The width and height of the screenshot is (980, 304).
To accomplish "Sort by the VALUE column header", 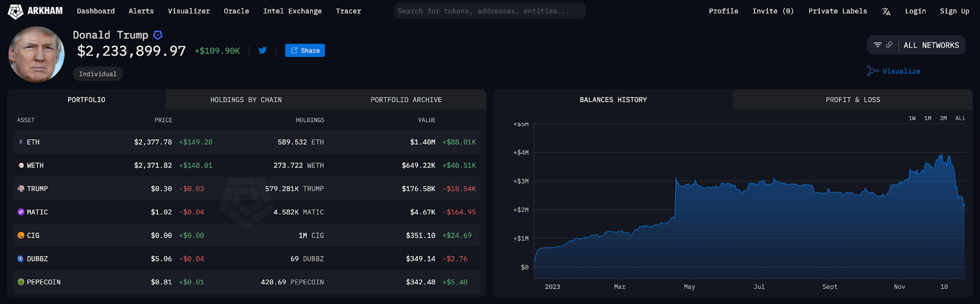I will (427, 120).
